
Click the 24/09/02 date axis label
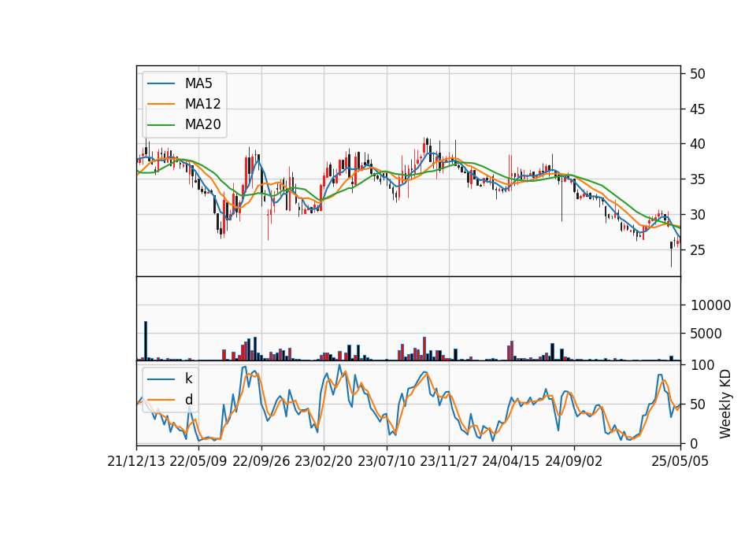(x=574, y=461)
